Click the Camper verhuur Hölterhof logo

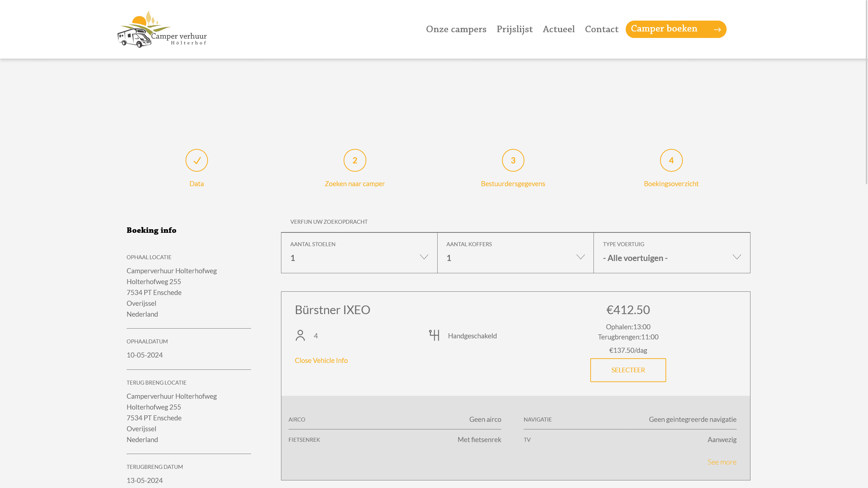tap(162, 29)
